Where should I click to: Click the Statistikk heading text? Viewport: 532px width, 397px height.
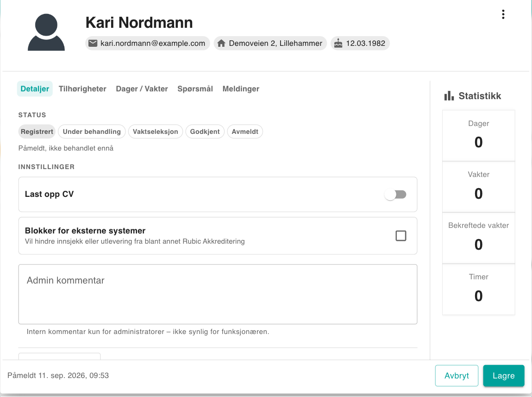tap(480, 96)
